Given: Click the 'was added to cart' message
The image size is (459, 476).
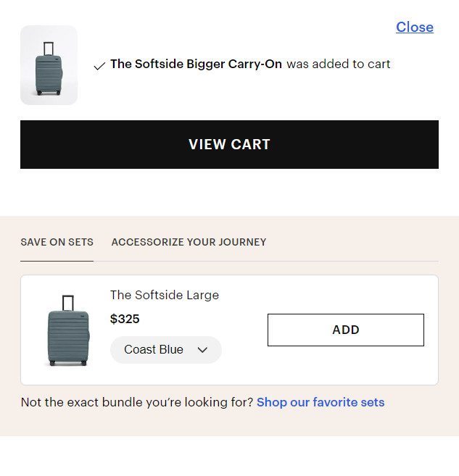Looking at the screenshot, I should [x=338, y=64].
